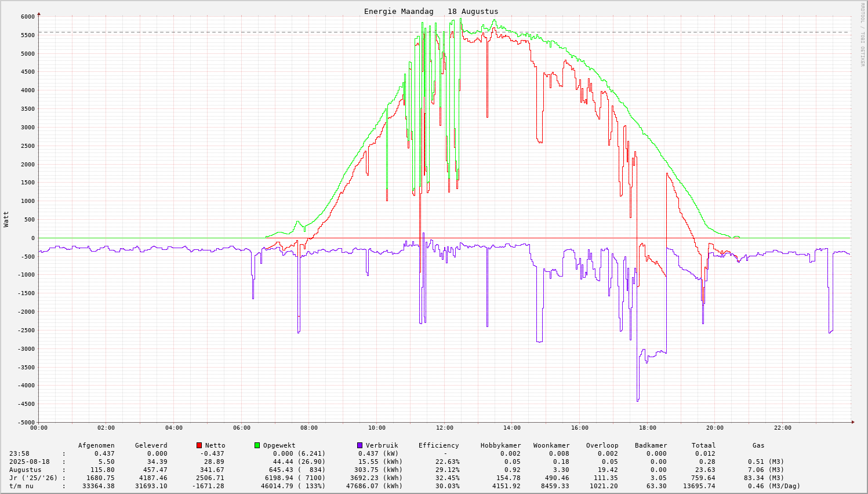Select the t/m nu row label
The height and width of the screenshot is (494, 868).
[x=23, y=486]
